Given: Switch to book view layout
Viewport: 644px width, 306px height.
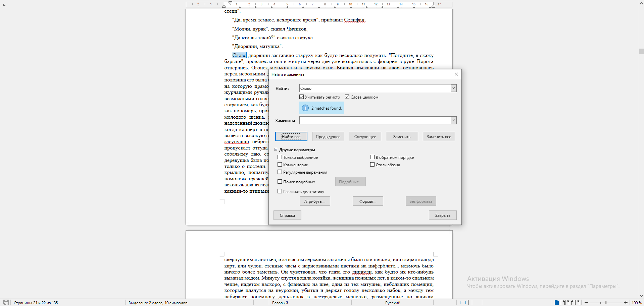Looking at the screenshot, I should coord(575,303).
